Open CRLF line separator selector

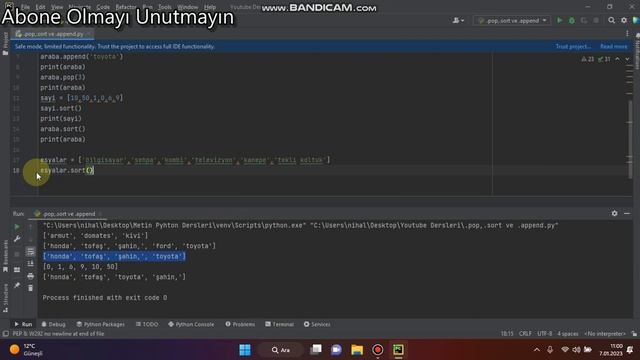[525, 334]
